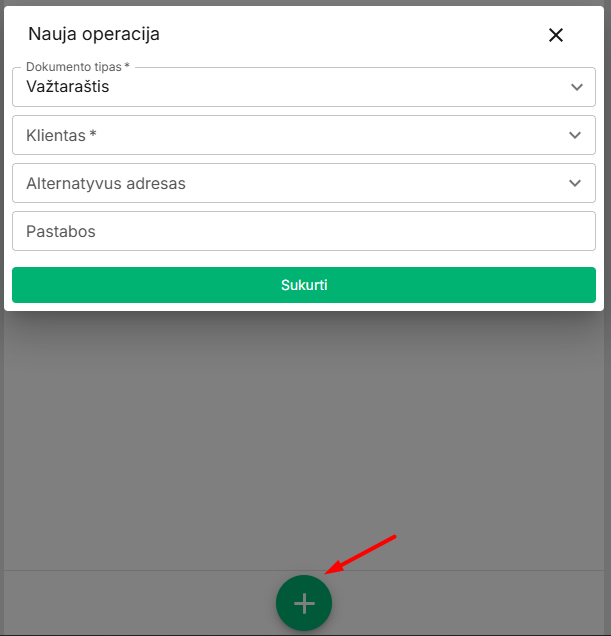Click the red arrow annotation

pos(360,554)
